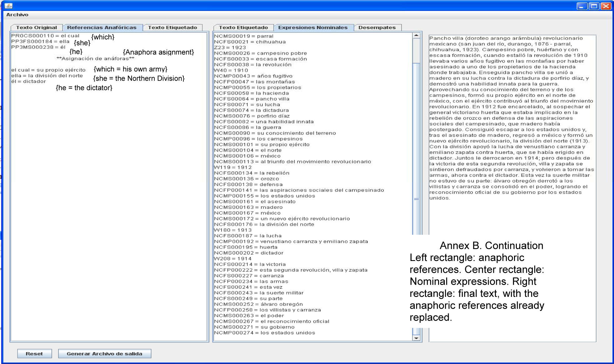Click the scrollbar up arrow in nominal list

tap(416, 36)
